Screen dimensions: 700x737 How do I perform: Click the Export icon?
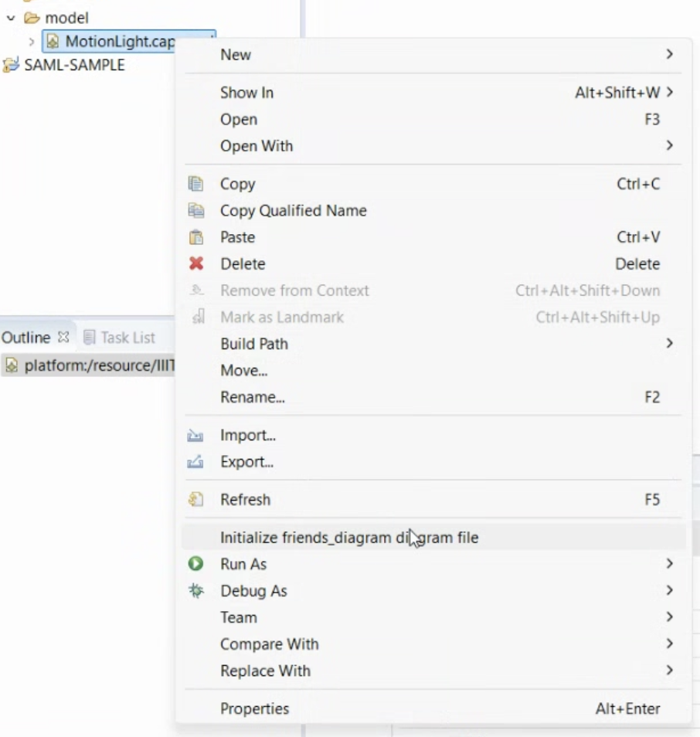pos(196,462)
